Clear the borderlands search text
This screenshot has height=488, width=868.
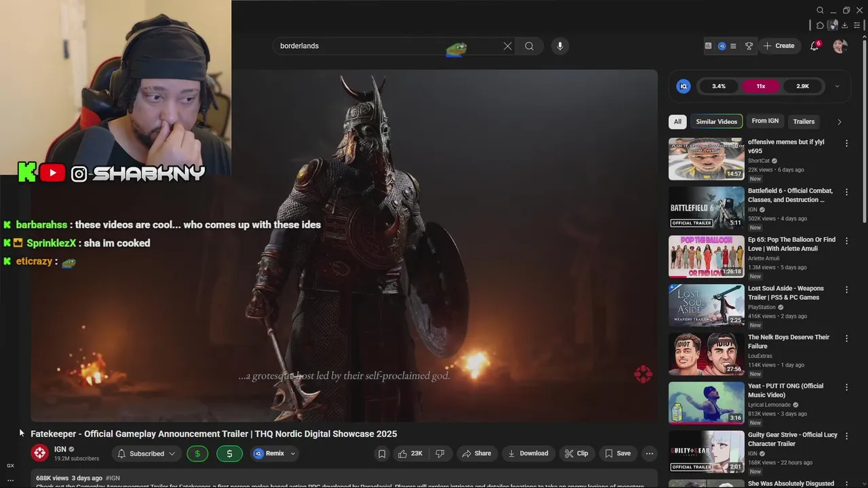(x=507, y=46)
